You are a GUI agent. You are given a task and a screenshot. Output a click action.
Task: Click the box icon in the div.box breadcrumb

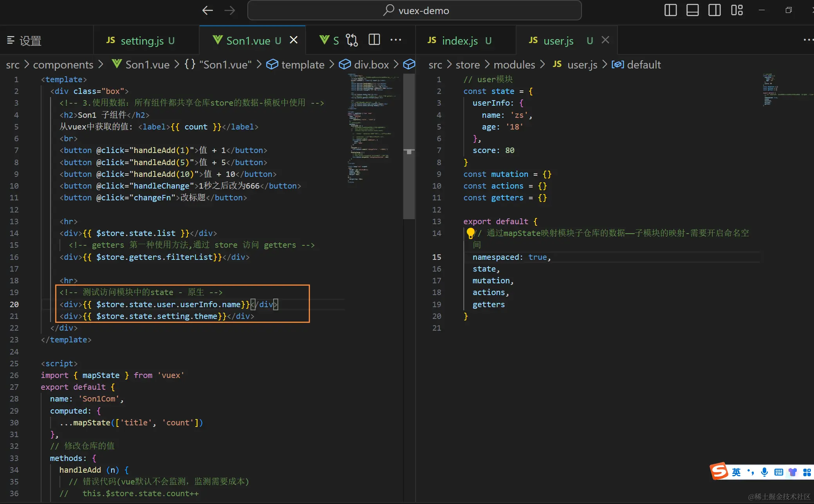[345, 64]
